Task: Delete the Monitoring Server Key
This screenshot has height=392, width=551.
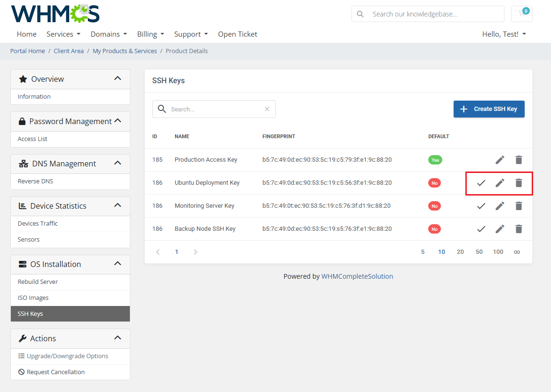Action: click(519, 206)
